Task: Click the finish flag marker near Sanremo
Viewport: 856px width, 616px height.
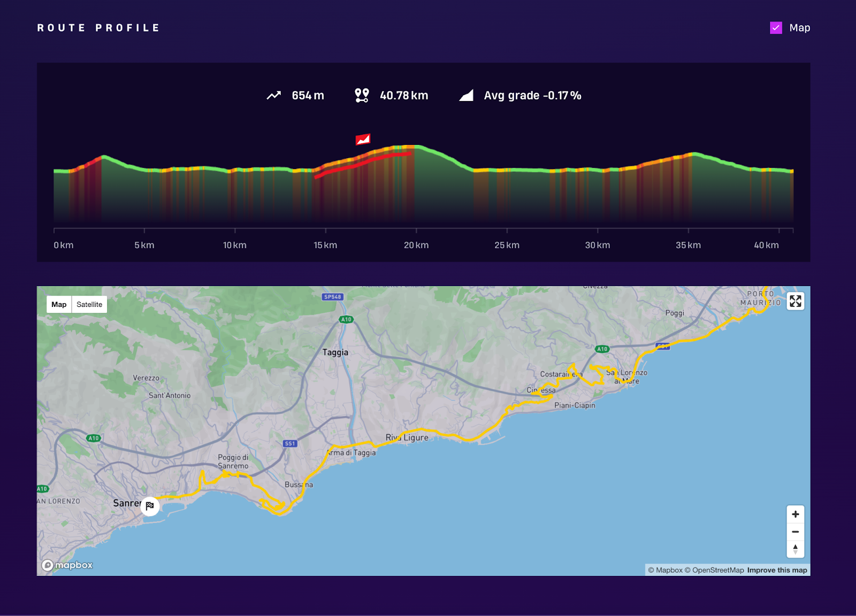Action: (149, 505)
